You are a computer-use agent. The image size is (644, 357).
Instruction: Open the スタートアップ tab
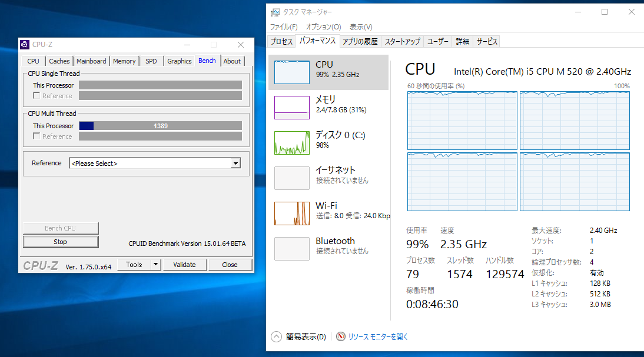point(402,41)
